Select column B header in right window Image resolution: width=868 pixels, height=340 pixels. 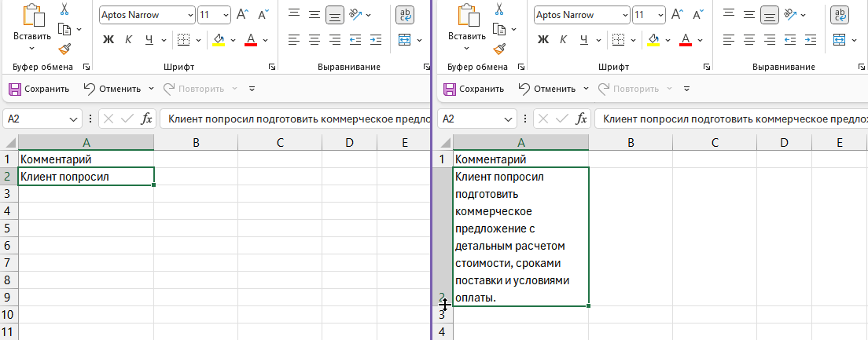tap(631, 143)
